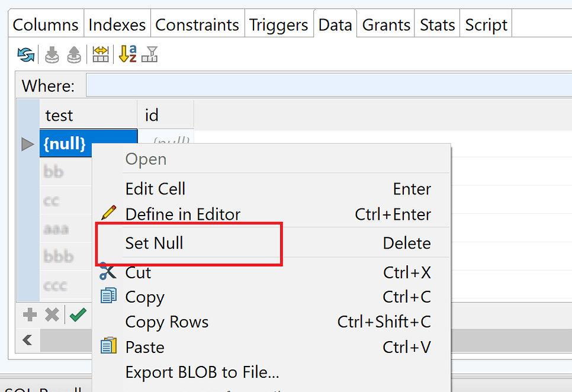This screenshot has height=392, width=572.
Task: Open the Grants tab
Action: (x=385, y=24)
